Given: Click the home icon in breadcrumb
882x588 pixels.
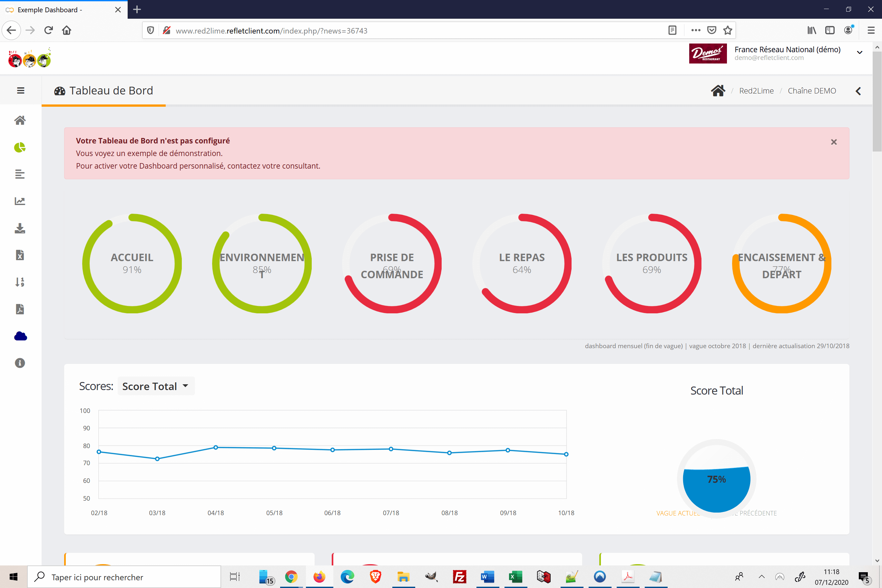Looking at the screenshot, I should (718, 90).
